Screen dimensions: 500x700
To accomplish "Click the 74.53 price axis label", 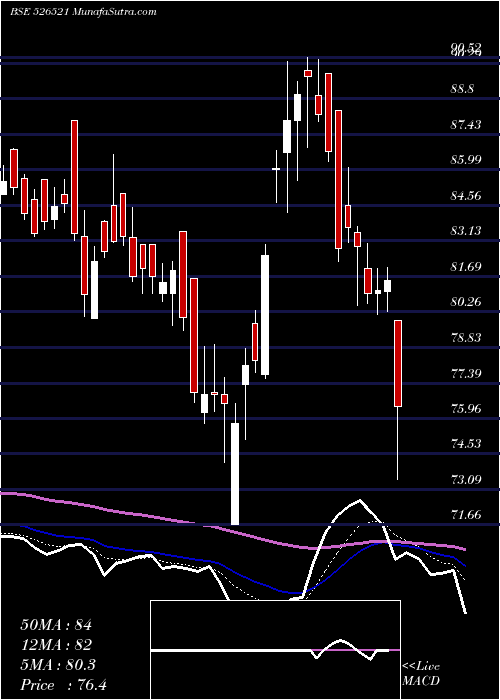I will pyautogui.click(x=466, y=444).
